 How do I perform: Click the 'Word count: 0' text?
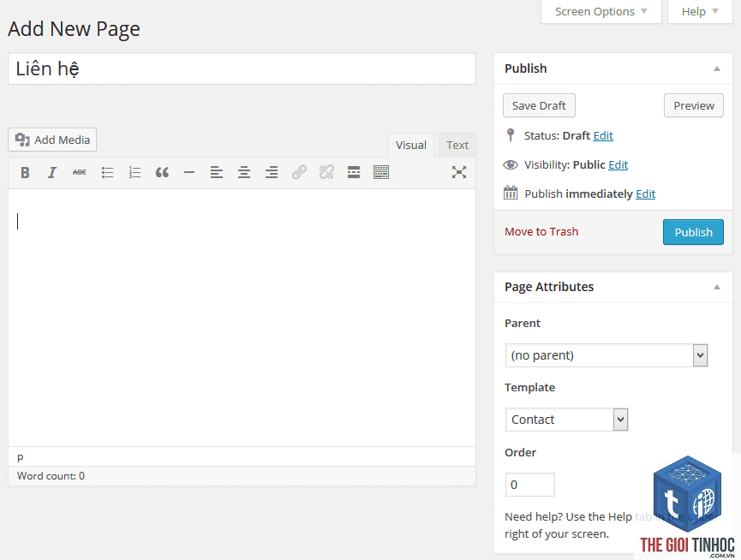pos(51,475)
